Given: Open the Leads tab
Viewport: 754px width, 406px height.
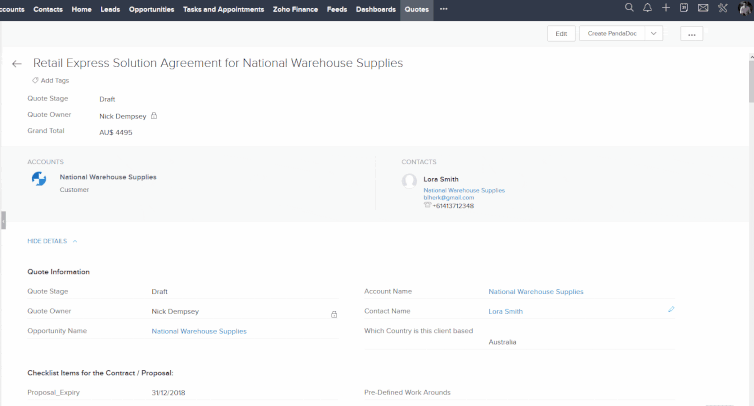Looking at the screenshot, I should tap(110, 9).
